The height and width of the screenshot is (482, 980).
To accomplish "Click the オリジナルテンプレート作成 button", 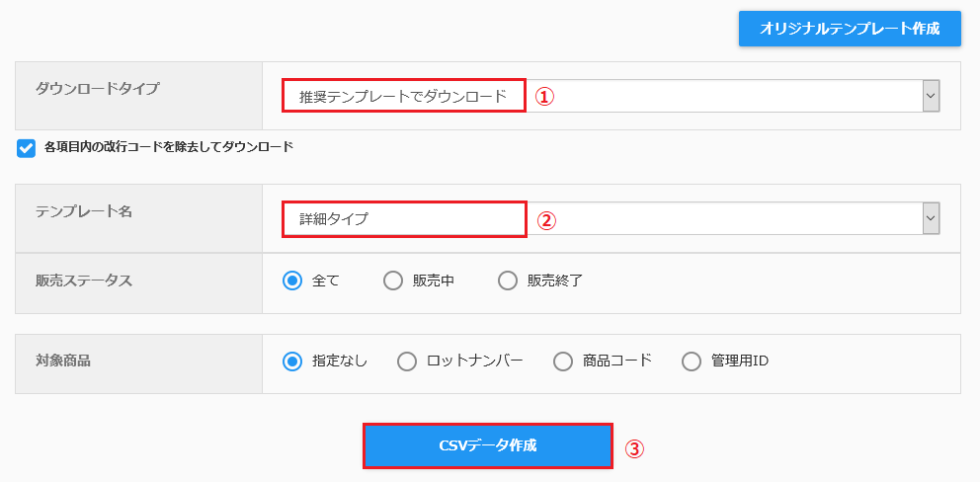I will point(850,29).
